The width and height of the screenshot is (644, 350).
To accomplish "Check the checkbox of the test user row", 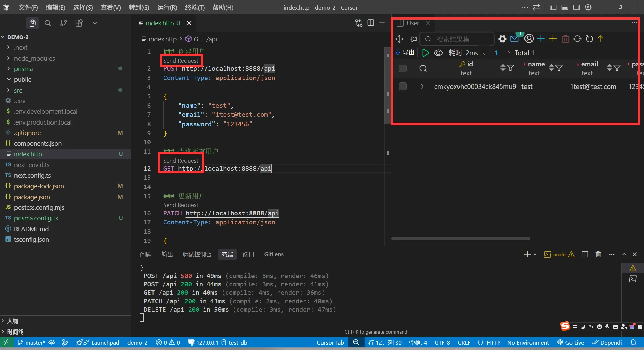I will pos(402,86).
